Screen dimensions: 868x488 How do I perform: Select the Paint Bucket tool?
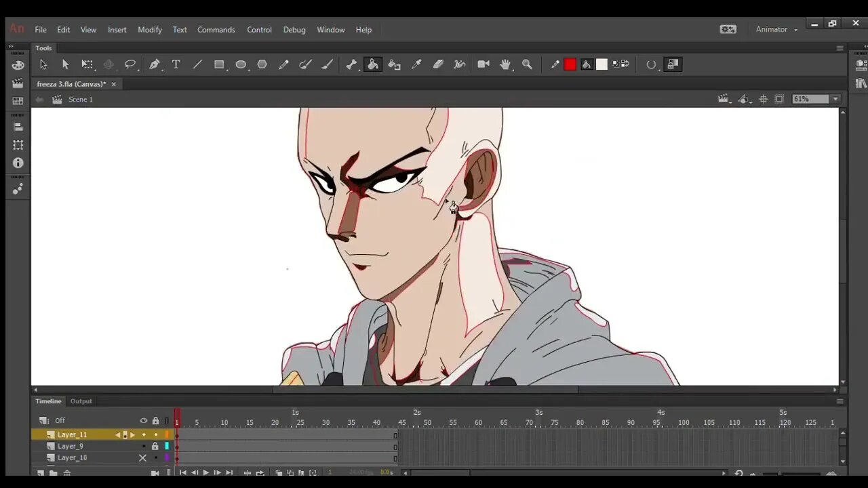372,64
